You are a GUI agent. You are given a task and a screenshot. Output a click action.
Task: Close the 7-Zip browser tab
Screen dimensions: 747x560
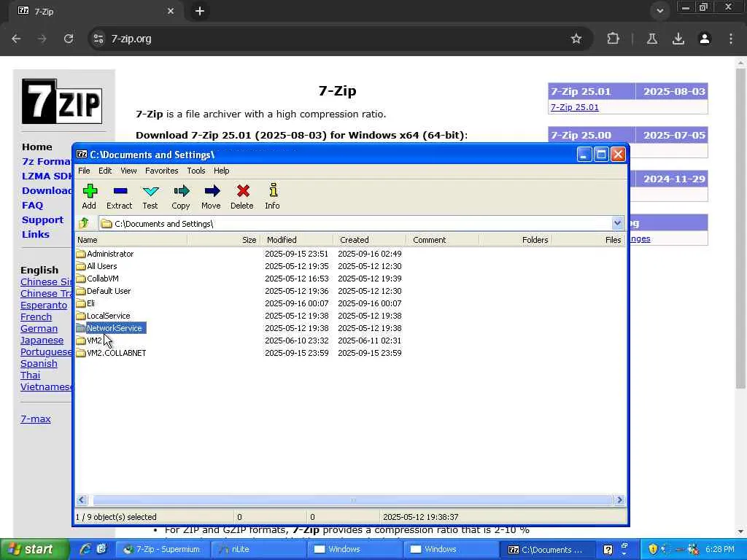pos(171,11)
